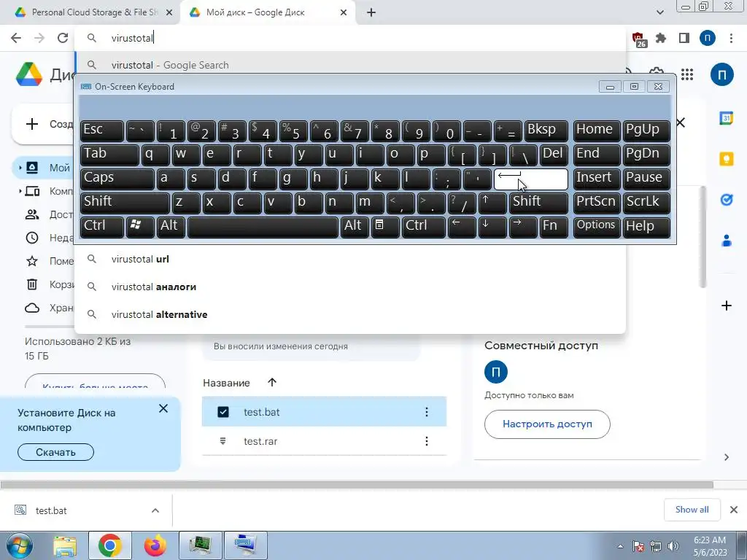Open Chrome profile avatar in toolbar
The image size is (747, 560).
click(x=708, y=38)
